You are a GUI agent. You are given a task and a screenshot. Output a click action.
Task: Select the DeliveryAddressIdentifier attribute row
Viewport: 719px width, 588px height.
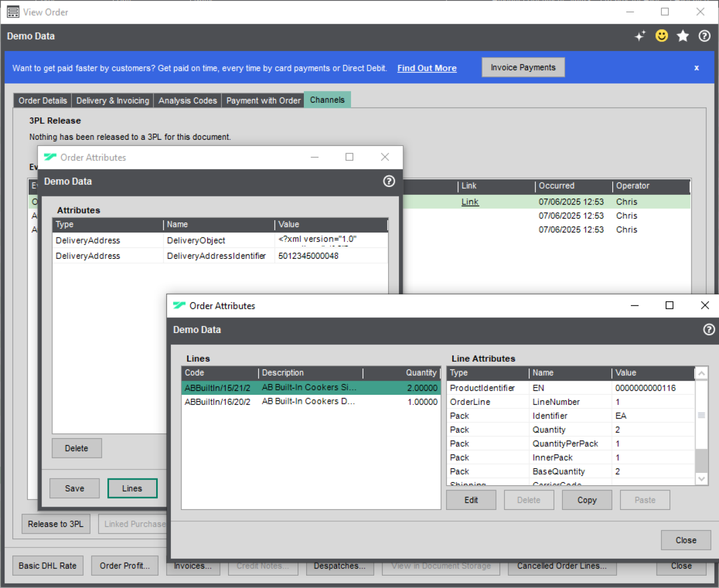click(x=220, y=256)
